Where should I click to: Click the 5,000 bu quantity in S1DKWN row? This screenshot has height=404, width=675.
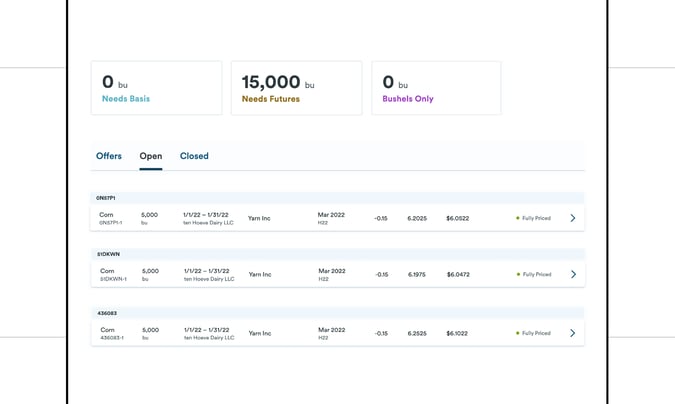coord(150,274)
